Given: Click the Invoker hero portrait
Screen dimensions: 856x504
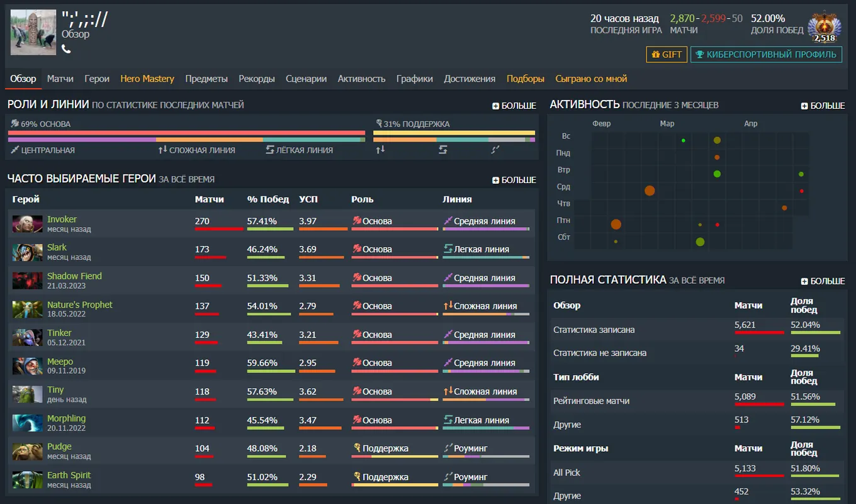Looking at the screenshot, I should click(x=28, y=223).
